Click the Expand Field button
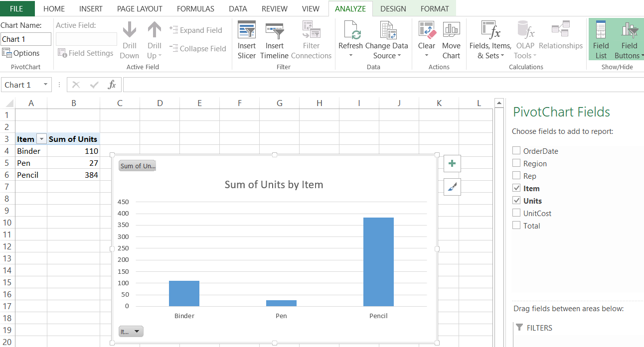The image size is (644, 347). click(x=197, y=30)
